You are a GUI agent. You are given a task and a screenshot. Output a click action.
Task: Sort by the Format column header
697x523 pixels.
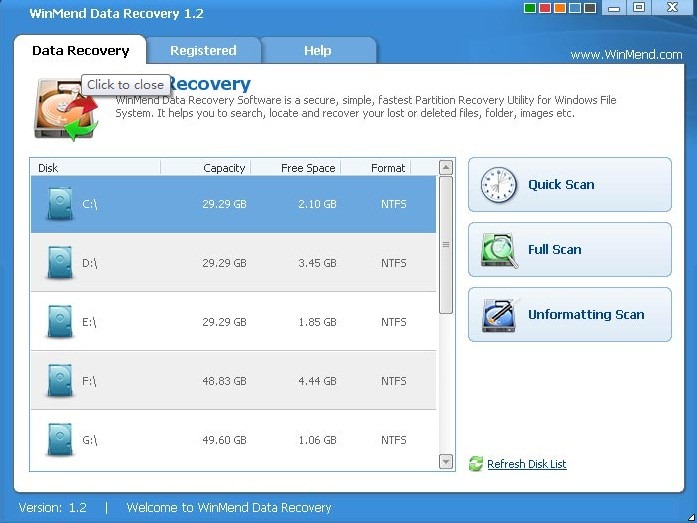coord(376,168)
